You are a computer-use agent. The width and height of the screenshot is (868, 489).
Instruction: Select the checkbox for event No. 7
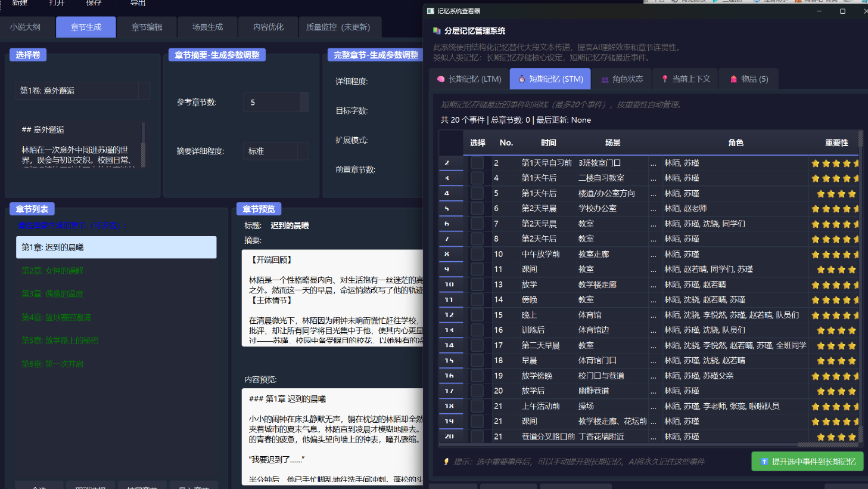click(477, 224)
